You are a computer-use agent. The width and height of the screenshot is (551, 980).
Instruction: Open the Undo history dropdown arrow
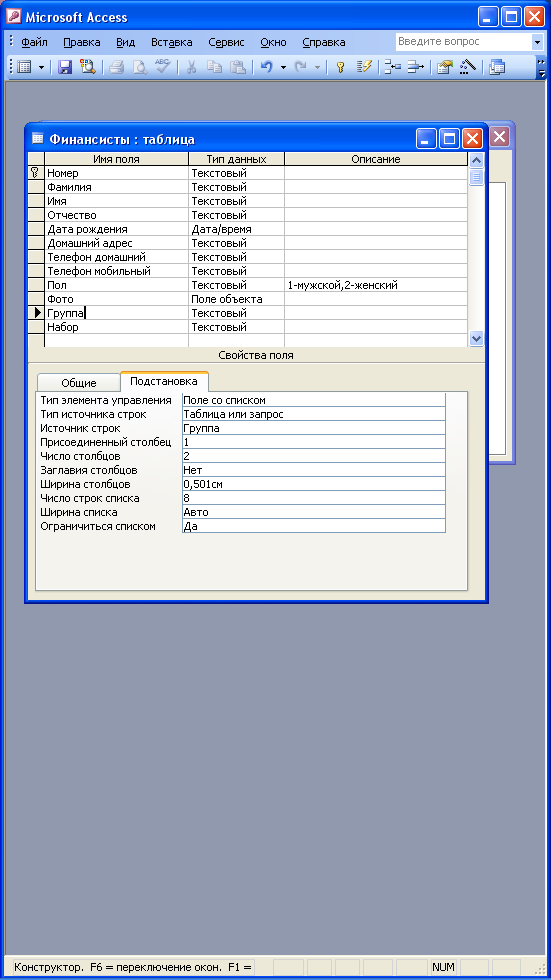283,67
